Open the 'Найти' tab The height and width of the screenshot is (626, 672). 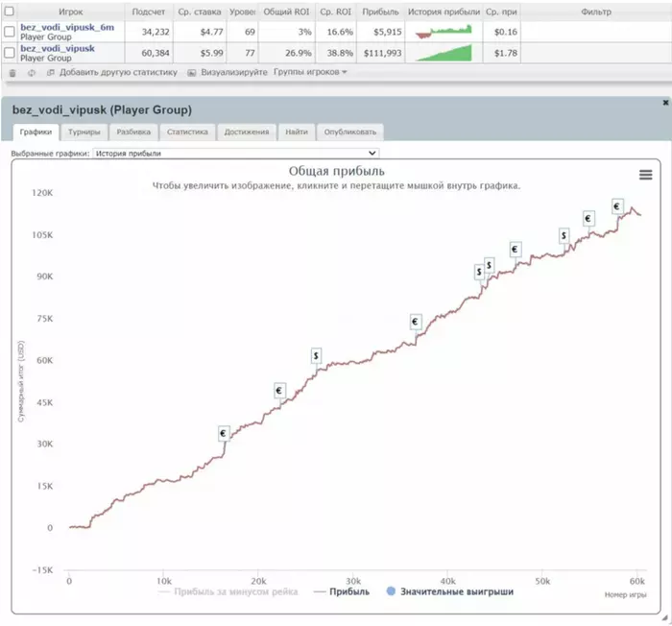[x=297, y=132]
